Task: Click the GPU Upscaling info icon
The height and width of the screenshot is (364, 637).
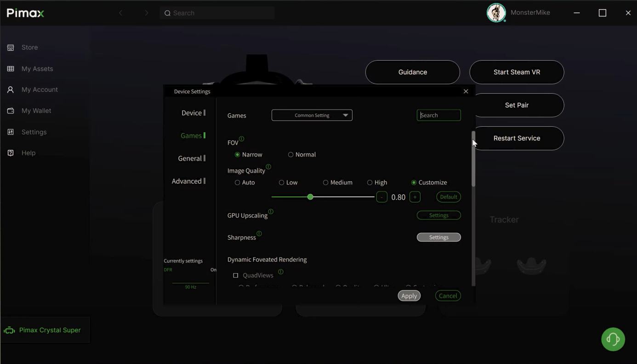Action: coord(271,212)
